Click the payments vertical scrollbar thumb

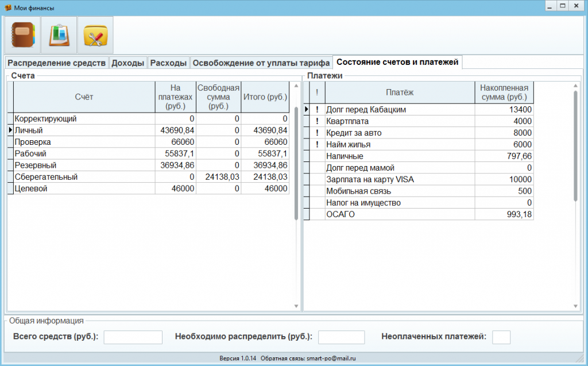(575, 147)
